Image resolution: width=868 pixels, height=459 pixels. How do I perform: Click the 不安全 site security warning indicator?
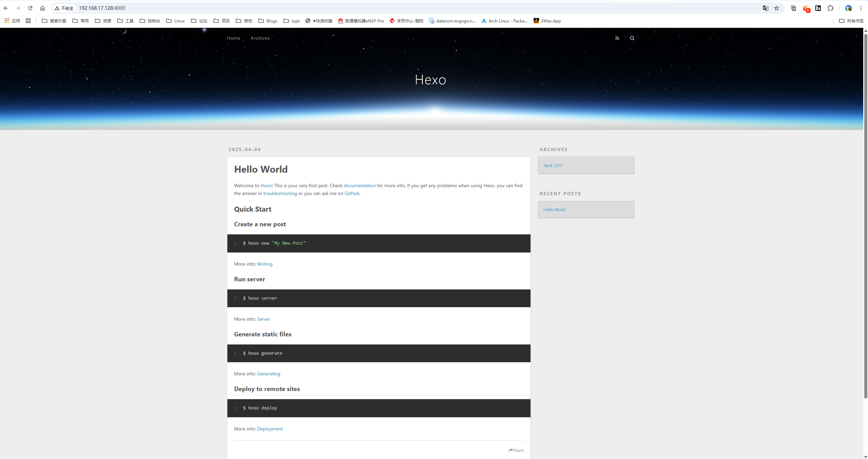64,8
